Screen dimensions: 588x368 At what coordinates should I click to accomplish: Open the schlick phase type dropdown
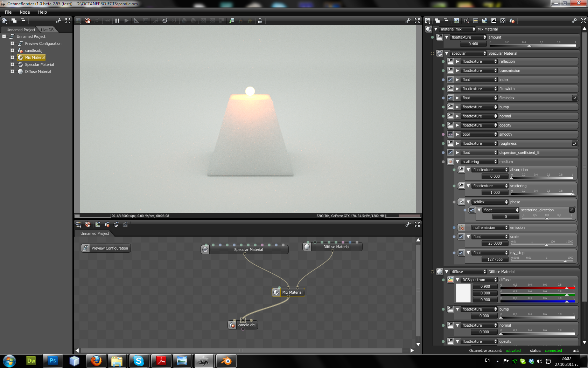click(x=490, y=202)
